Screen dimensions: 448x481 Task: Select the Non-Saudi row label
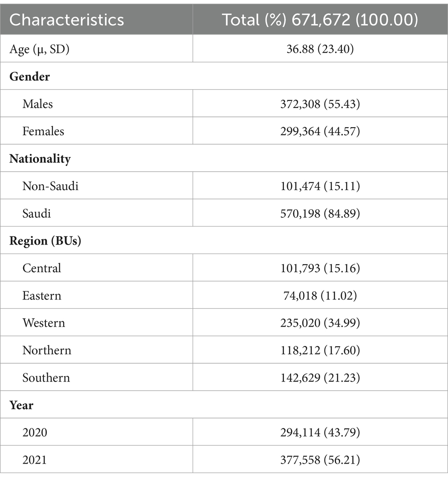[x=50, y=186]
